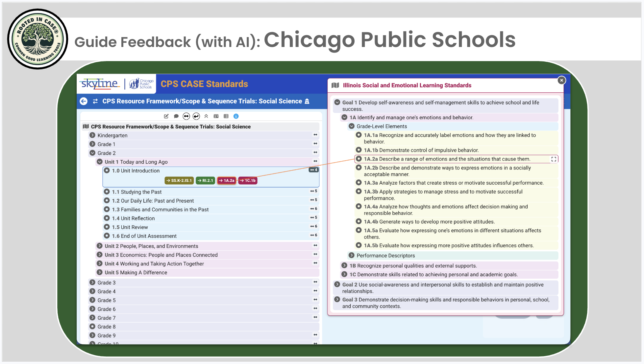
Task: Close the Illinois SEL Standards popup
Action: pyautogui.click(x=561, y=80)
